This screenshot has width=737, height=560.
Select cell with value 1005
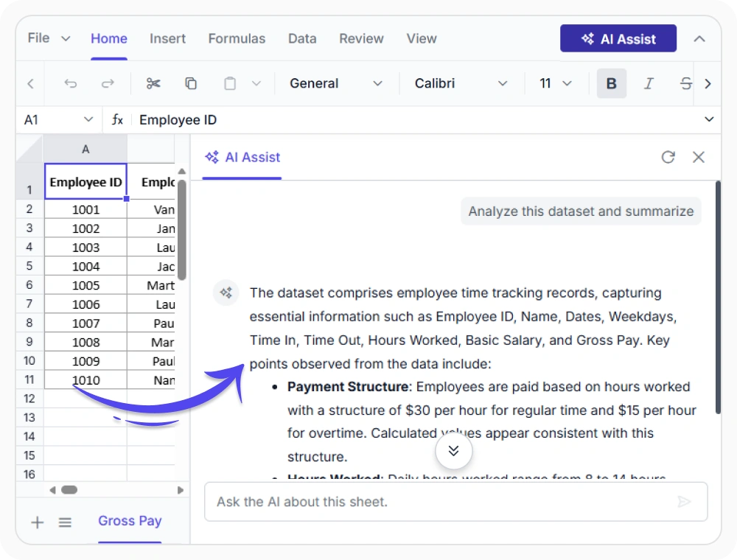(x=85, y=285)
